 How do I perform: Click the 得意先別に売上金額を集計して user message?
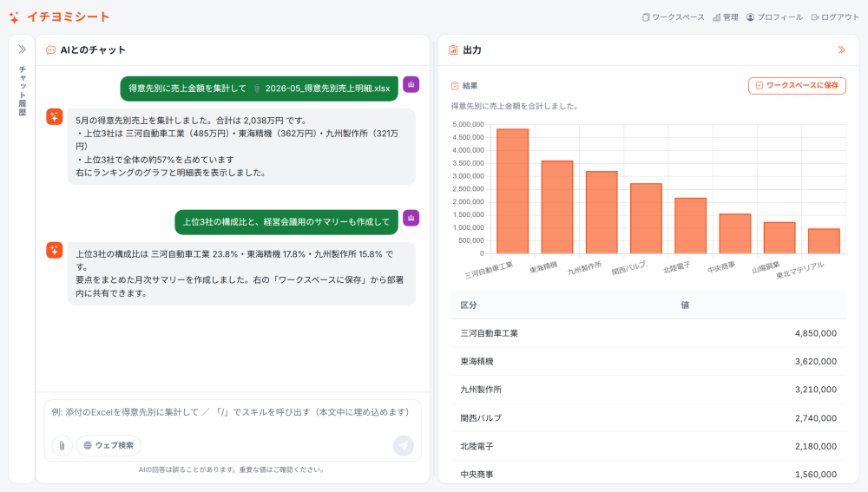coord(259,89)
